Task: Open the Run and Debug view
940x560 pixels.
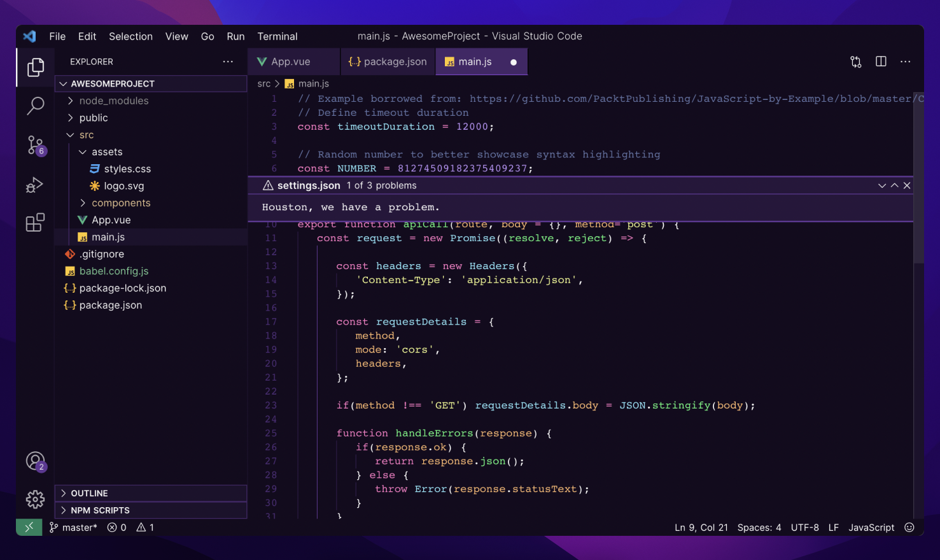Action: 35,185
